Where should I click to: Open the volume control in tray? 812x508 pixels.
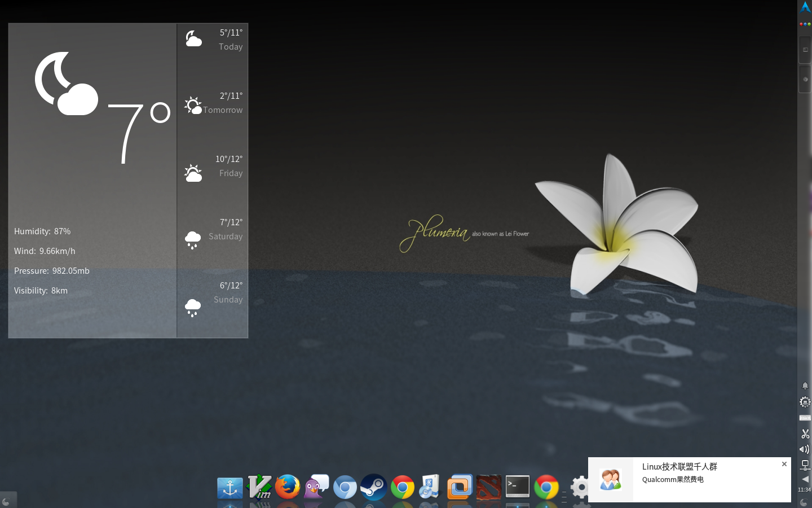[x=805, y=449]
